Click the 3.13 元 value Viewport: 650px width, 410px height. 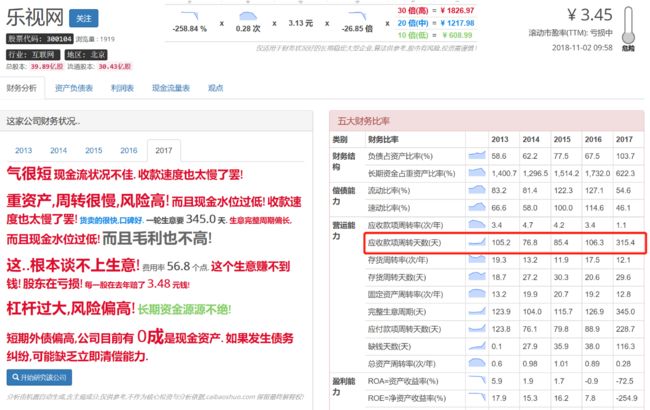[x=301, y=23]
